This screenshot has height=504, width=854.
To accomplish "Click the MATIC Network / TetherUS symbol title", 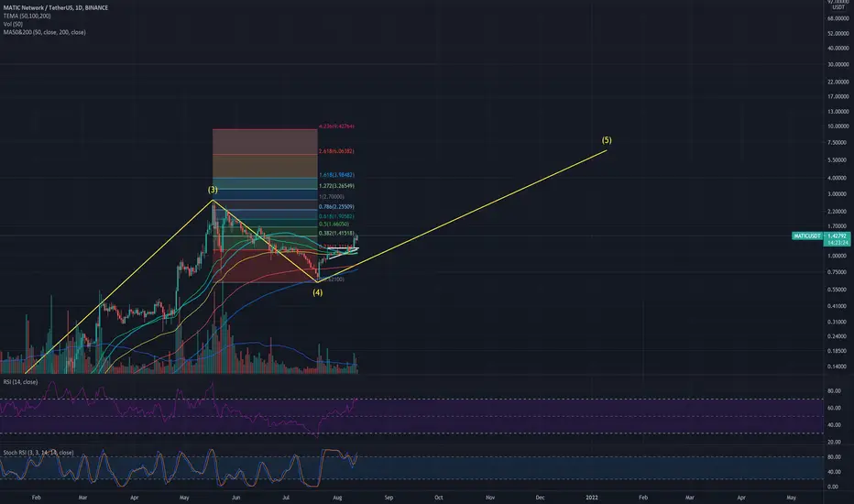I will coord(56,7).
